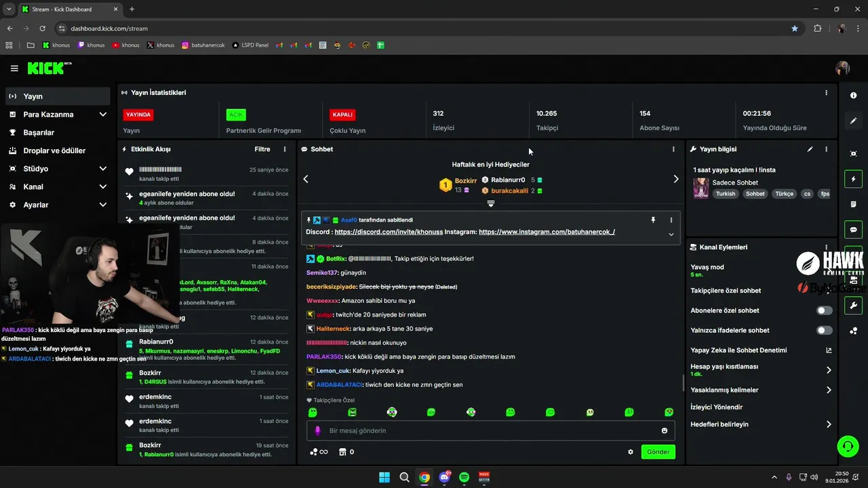Open Yayın bilgisi three-dot menu
This screenshot has height=488, width=868.
(826, 149)
